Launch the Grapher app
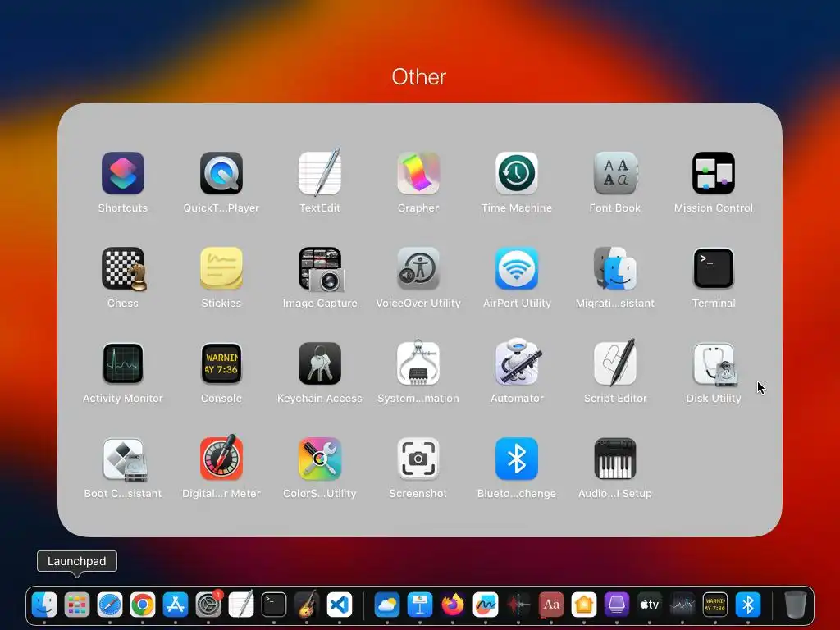This screenshot has width=840, height=630. point(418,173)
